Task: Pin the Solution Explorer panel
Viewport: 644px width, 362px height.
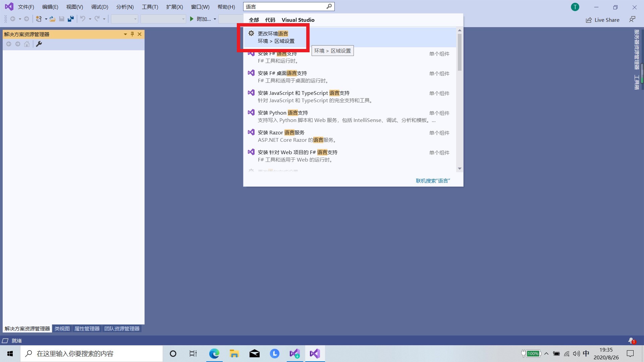Action: coord(132,34)
